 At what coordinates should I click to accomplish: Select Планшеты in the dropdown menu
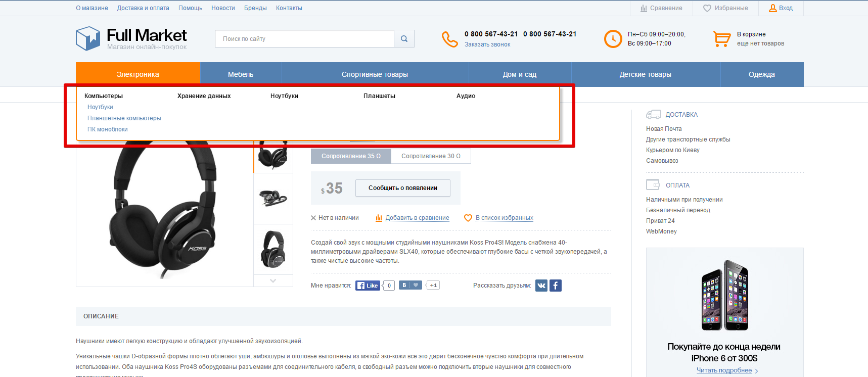(379, 96)
